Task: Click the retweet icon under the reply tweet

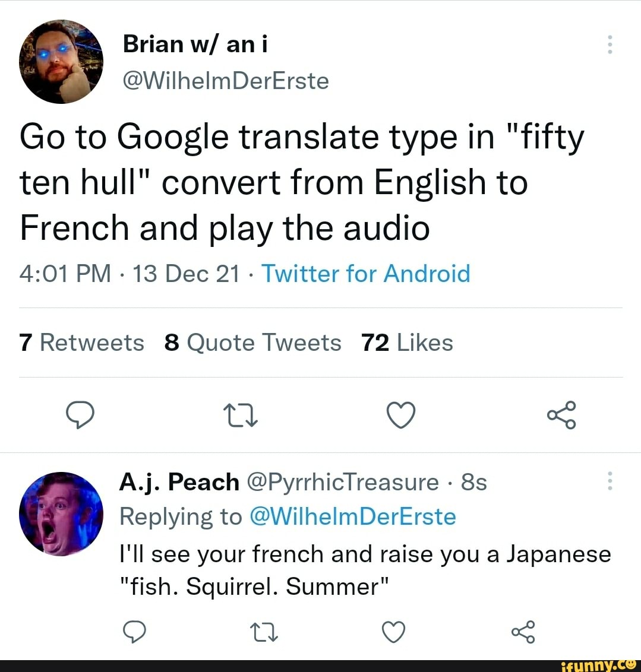Action: (264, 632)
